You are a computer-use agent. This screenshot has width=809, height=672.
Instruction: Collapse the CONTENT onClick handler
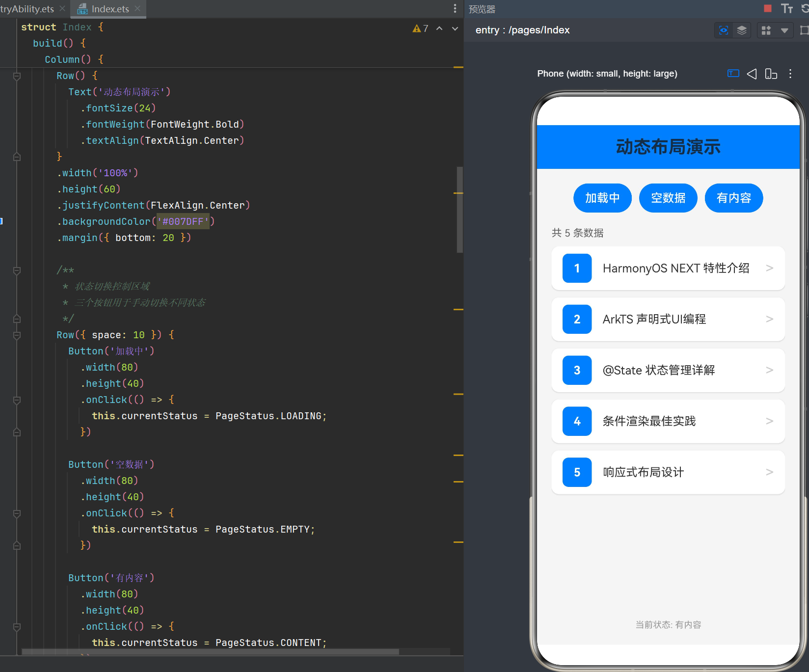pyautogui.click(x=17, y=627)
